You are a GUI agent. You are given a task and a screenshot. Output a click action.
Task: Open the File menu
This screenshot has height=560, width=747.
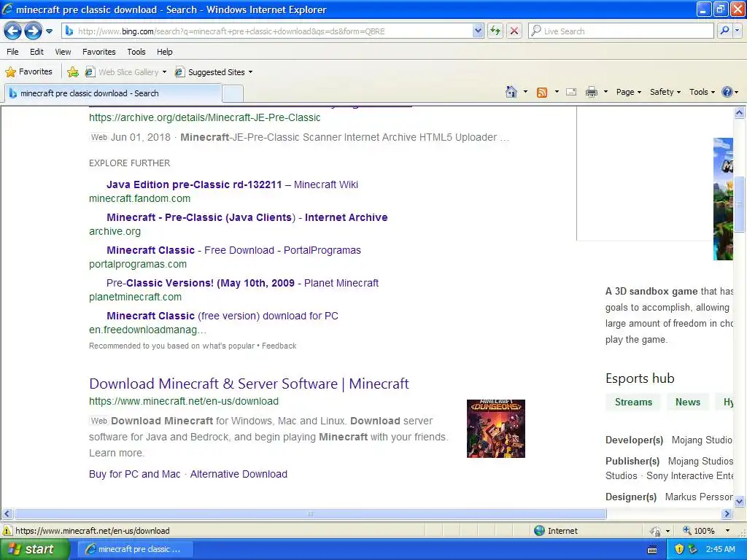pyautogui.click(x=13, y=52)
